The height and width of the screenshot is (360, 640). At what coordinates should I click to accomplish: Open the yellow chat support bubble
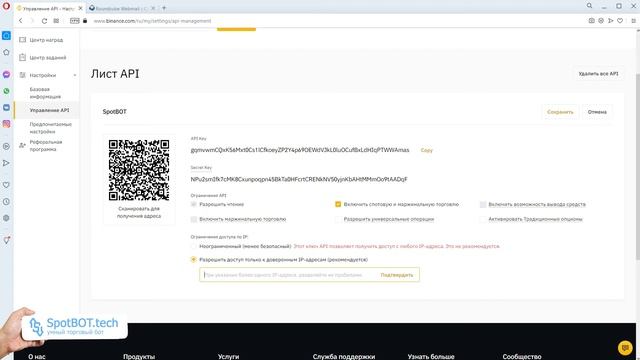point(624,348)
